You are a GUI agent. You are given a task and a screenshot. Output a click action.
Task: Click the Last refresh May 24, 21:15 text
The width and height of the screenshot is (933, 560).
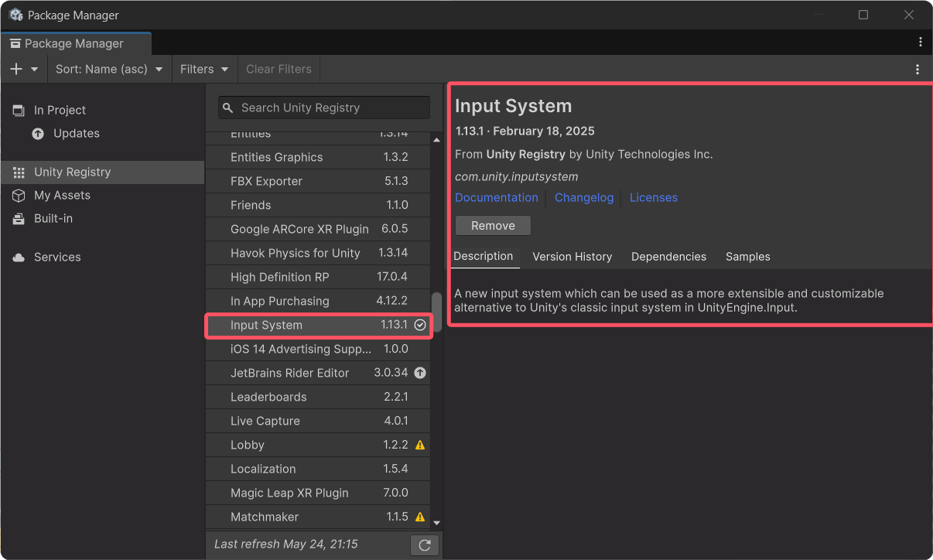286,544
